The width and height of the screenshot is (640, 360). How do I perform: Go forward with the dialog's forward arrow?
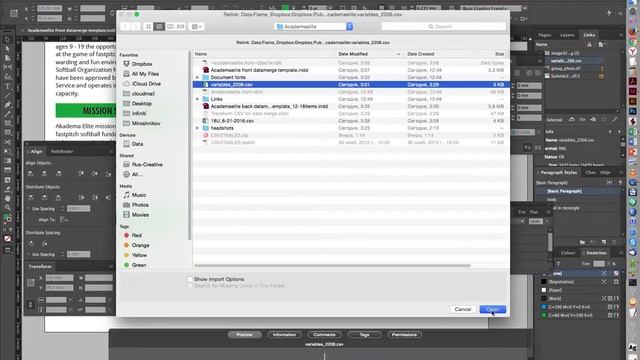[x=136, y=27]
